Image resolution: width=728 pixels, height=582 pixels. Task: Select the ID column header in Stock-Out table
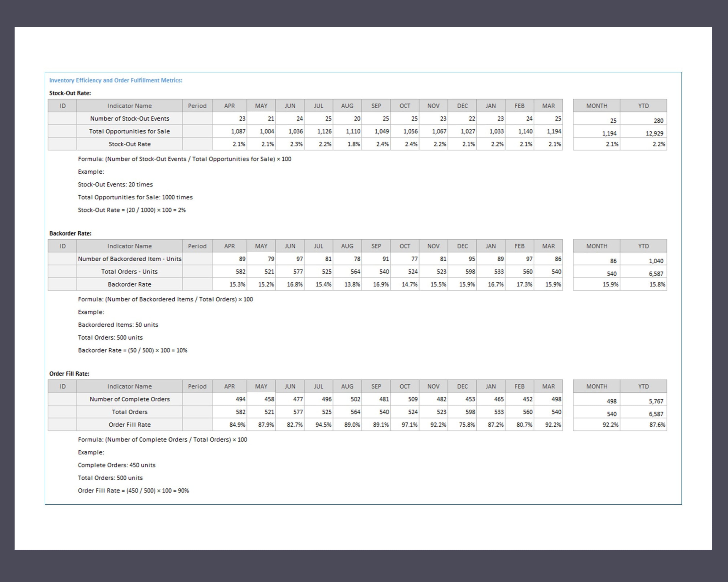(62, 105)
